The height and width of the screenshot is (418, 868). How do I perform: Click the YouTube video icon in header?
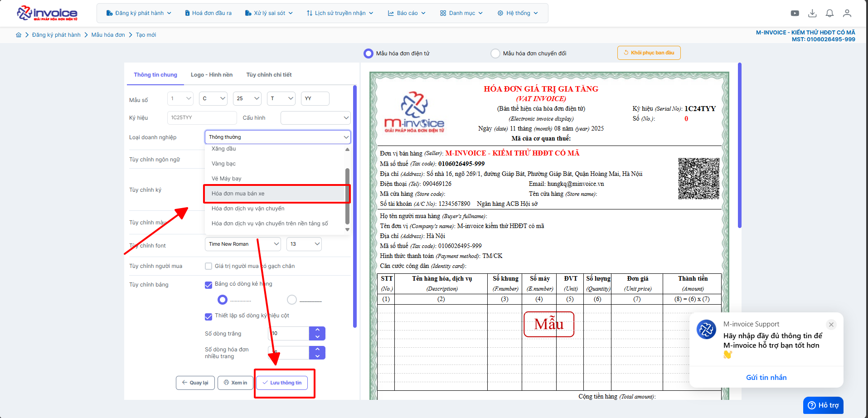pyautogui.click(x=795, y=13)
